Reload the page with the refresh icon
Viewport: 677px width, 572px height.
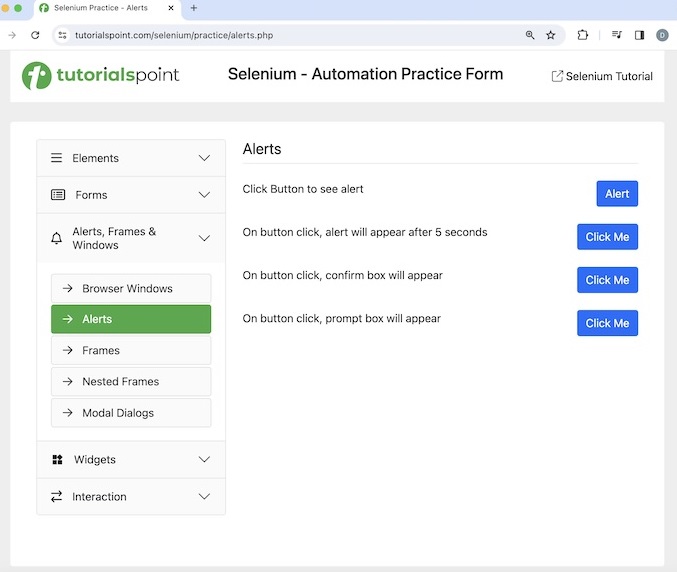click(x=35, y=35)
